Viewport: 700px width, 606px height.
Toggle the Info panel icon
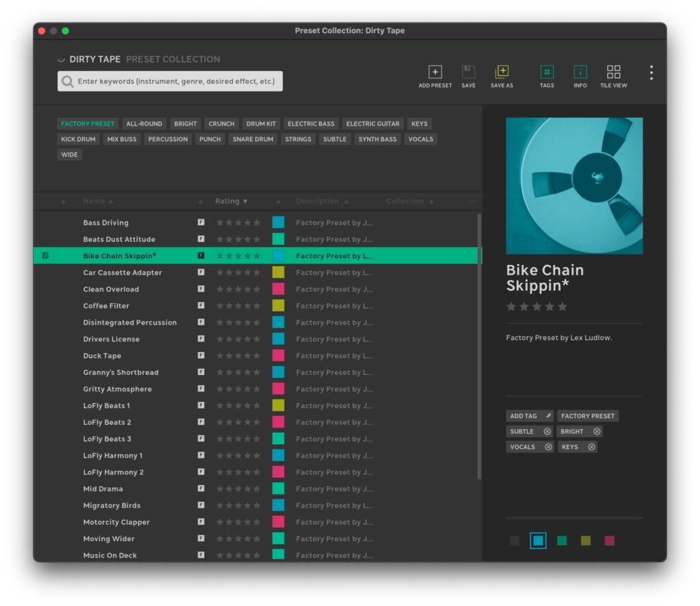point(580,72)
